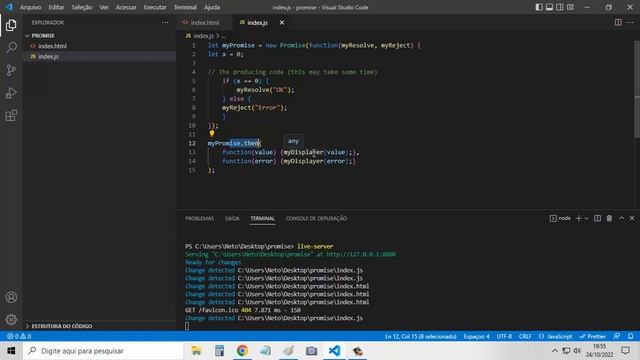Kill terminal with trash icon
640x360 pixels.
tap(609, 218)
